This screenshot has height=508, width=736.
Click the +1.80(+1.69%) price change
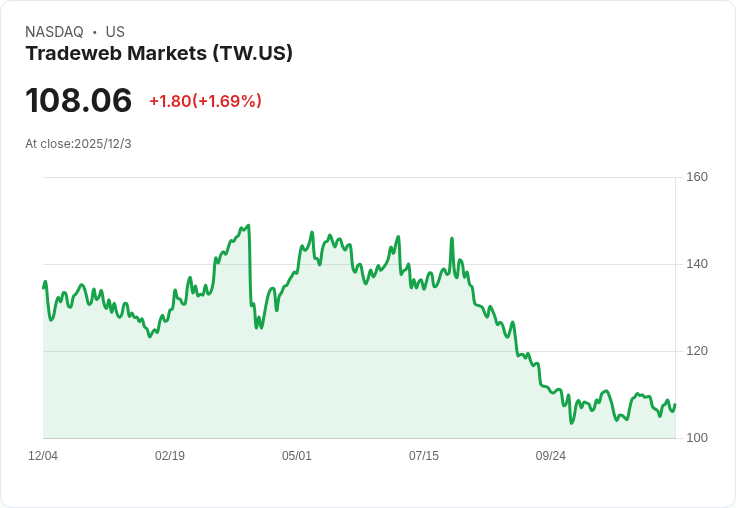(205, 101)
